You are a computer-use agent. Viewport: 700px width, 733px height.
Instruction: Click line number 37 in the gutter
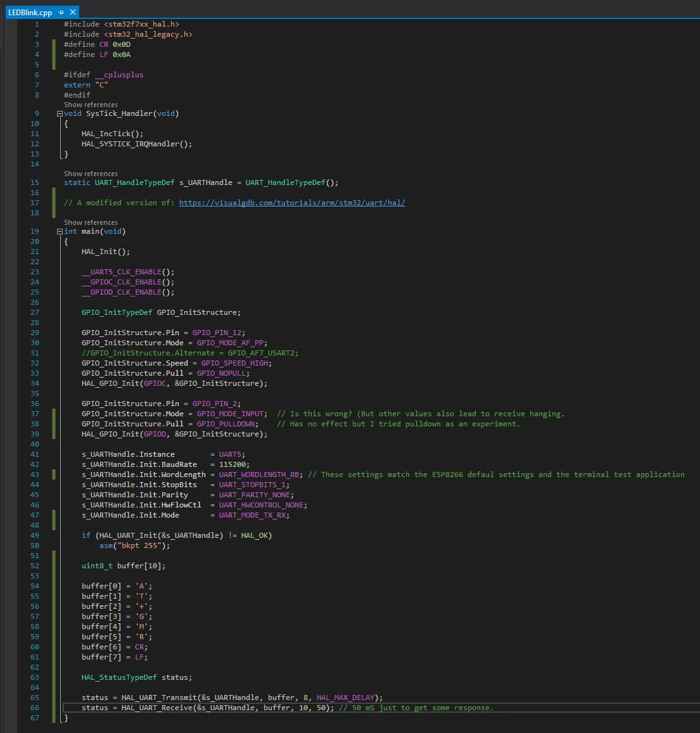point(35,414)
